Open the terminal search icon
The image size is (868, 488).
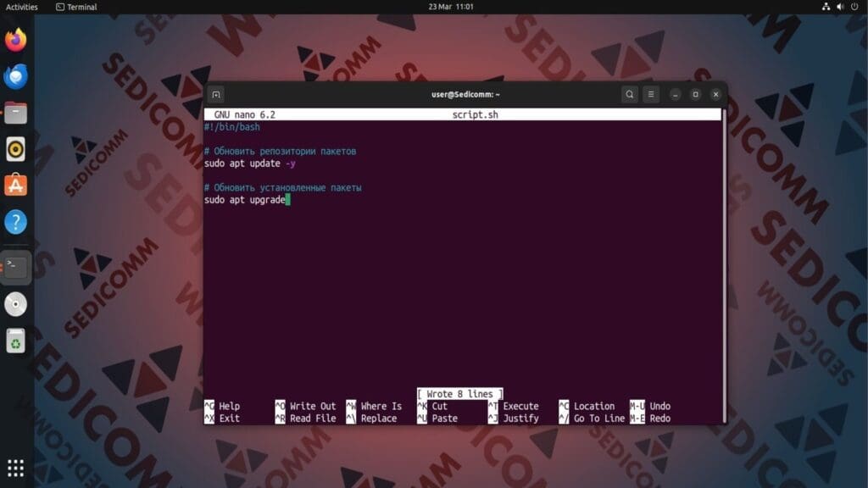click(629, 94)
